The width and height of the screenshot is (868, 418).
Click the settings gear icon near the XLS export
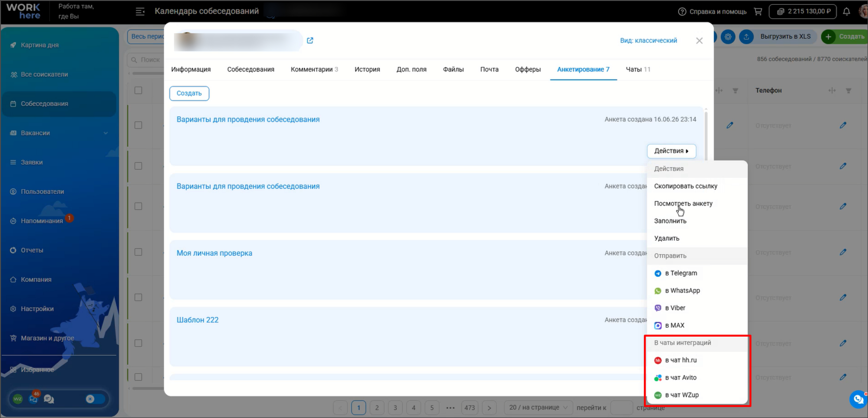click(x=728, y=37)
